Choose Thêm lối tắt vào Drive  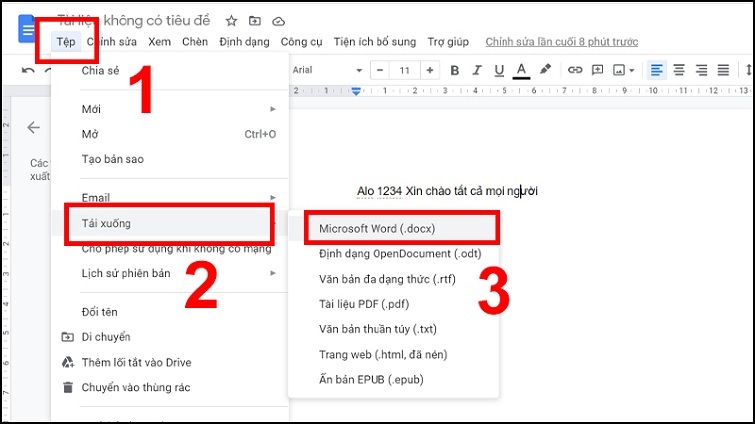[x=169, y=362]
